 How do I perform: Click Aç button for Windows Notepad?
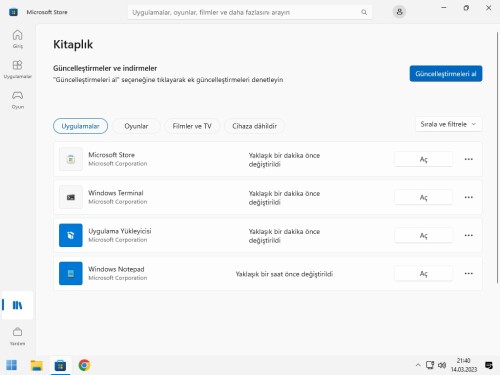423,274
